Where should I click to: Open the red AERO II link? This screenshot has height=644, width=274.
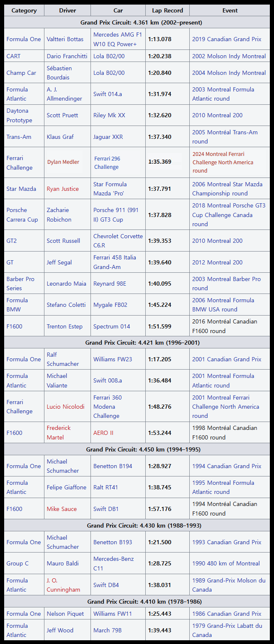(103, 433)
